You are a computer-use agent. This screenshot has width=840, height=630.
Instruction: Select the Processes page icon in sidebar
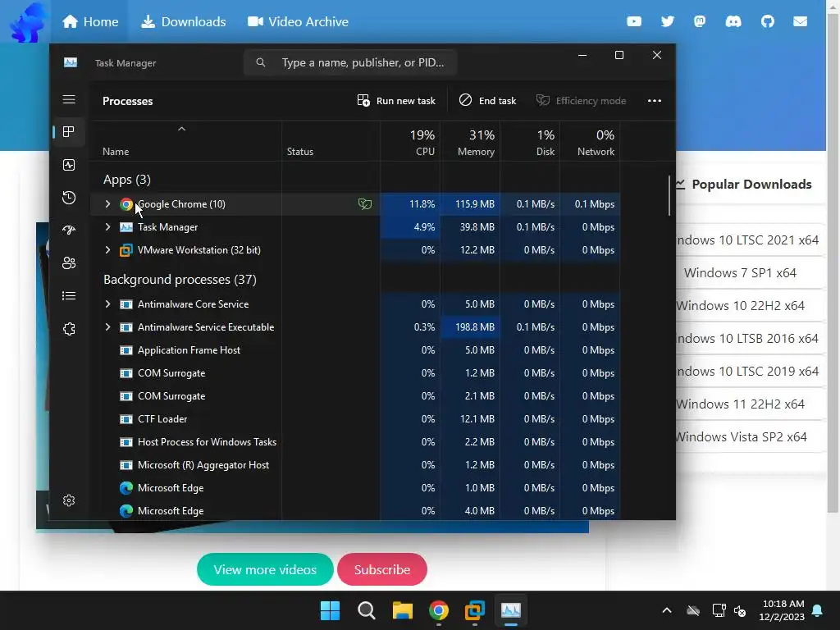click(x=69, y=132)
